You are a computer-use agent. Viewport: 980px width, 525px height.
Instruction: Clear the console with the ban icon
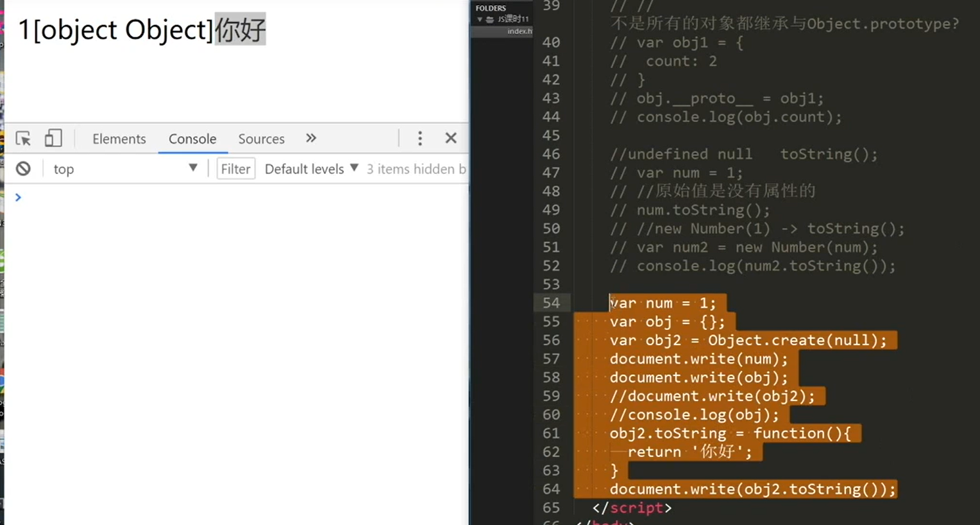click(23, 169)
